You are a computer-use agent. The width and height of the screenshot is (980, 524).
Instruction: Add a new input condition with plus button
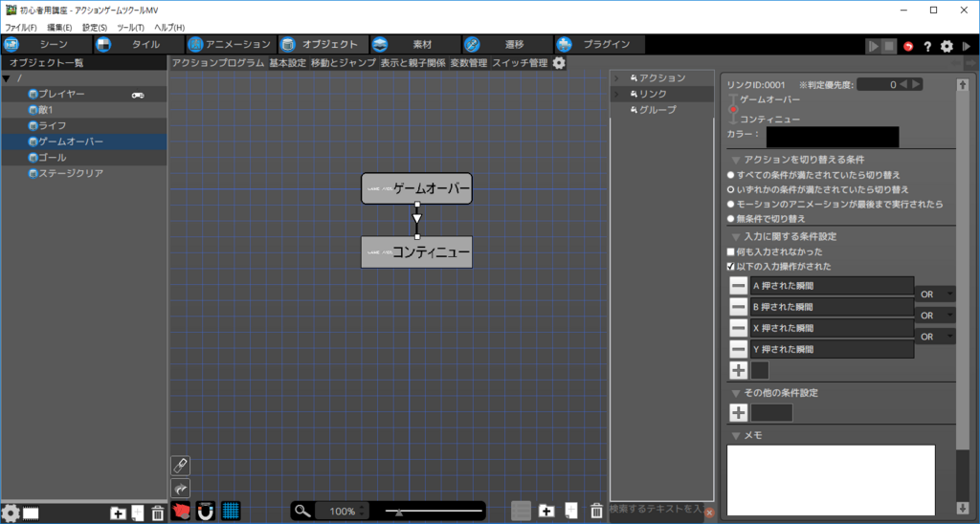click(738, 370)
